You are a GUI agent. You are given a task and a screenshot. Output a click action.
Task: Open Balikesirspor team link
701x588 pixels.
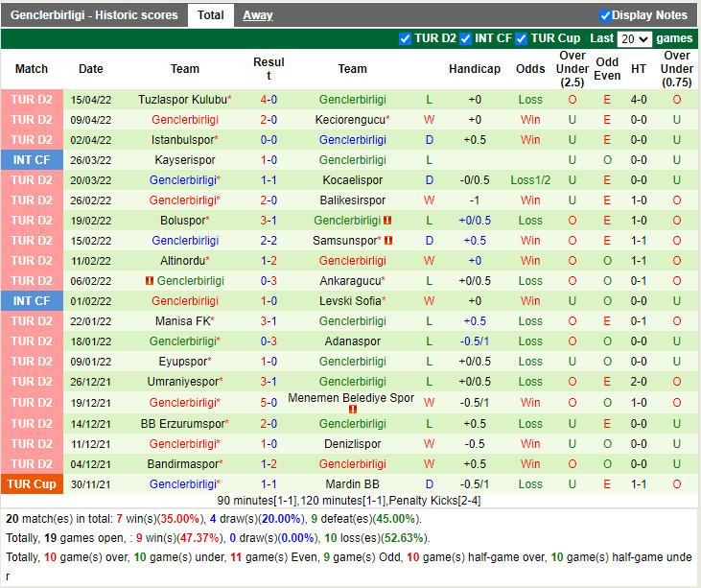(x=353, y=200)
